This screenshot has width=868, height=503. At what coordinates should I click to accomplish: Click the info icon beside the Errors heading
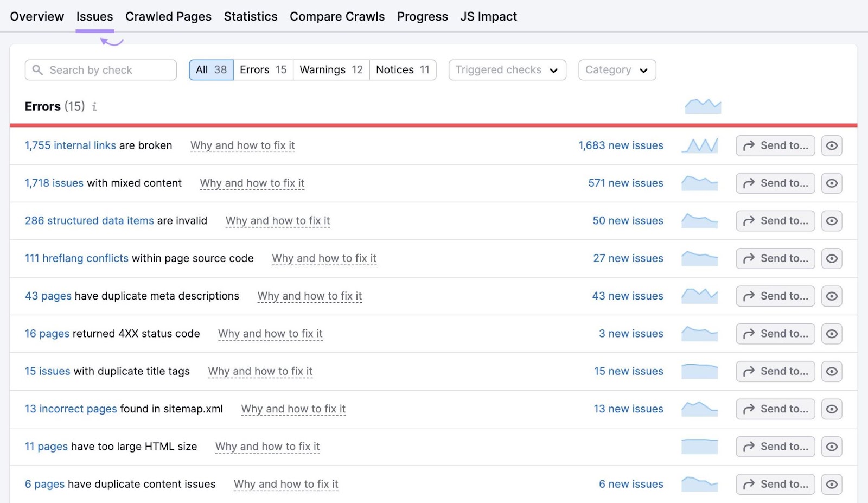(95, 107)
